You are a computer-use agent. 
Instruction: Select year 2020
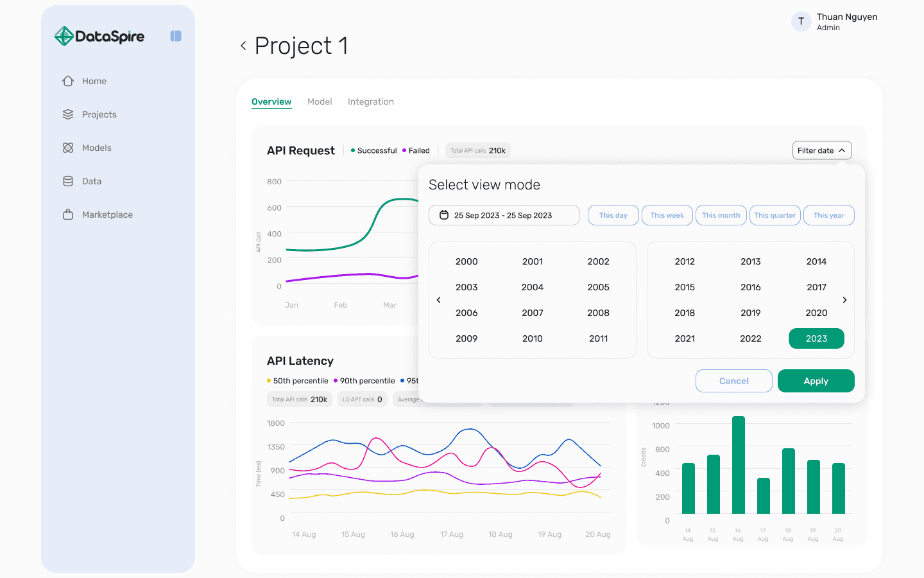pos(817,313)
